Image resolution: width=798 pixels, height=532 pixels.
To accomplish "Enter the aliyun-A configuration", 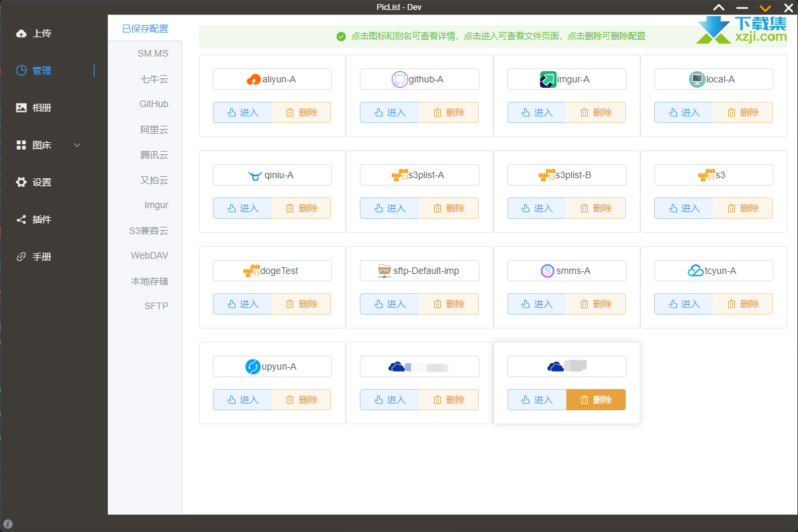I will (x=242, y=112).
